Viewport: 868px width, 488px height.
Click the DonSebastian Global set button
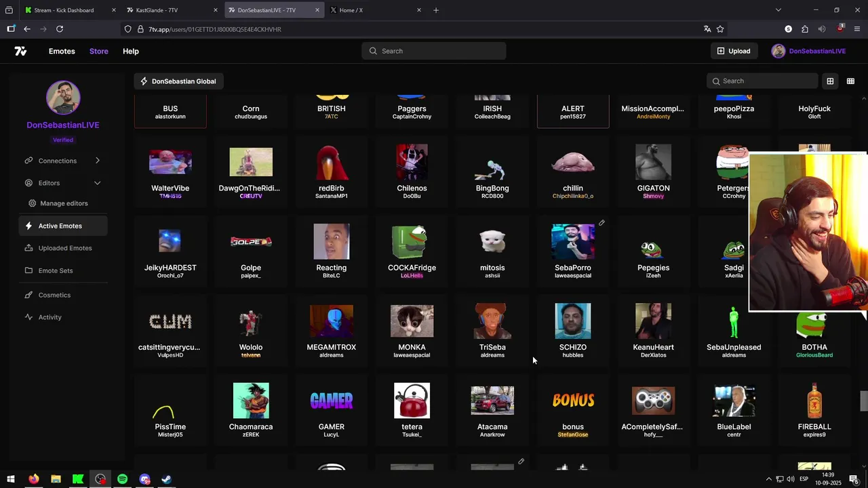point(178,81)
